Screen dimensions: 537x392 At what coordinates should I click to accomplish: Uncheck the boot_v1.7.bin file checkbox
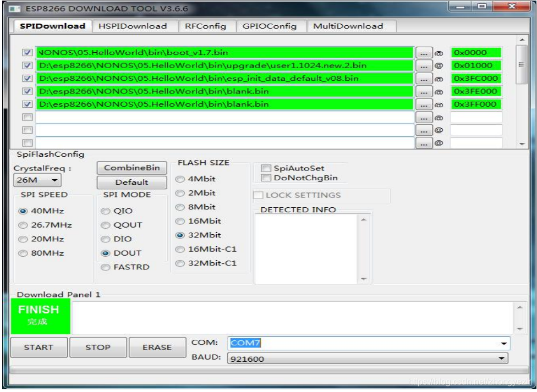[27, 53]
